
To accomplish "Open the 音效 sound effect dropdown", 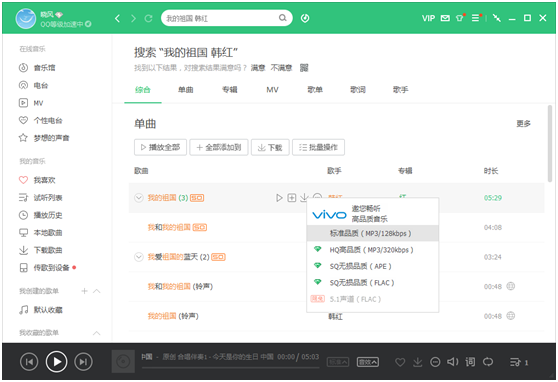I will 368,362.
